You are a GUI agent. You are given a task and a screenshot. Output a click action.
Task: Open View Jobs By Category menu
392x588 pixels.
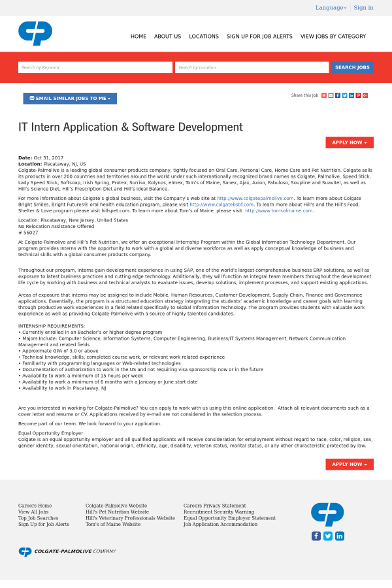point(333,37)
